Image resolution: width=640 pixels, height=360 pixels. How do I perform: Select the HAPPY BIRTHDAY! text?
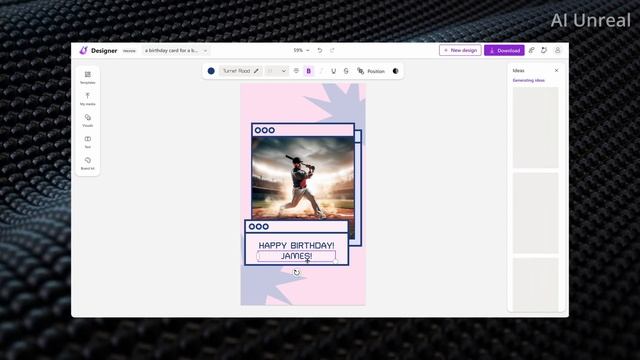296,245
